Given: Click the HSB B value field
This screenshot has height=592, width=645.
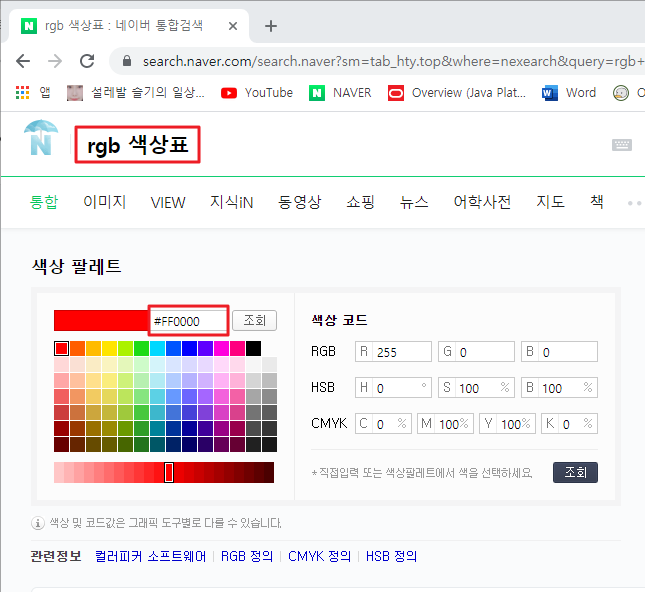Looking at the screenshot, I should coord(559,388).
